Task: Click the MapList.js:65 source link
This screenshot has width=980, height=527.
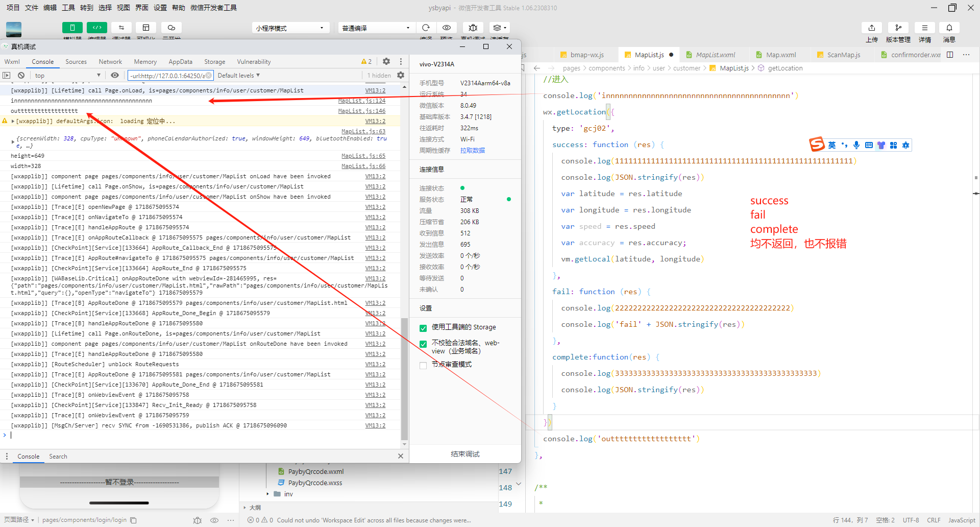Action: [363, 156]
